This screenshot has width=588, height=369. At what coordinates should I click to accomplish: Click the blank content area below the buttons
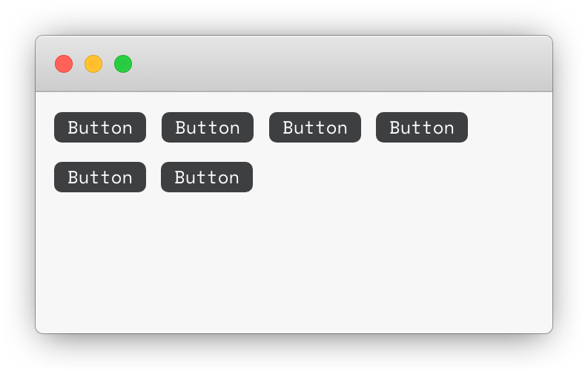coord(294,263)
